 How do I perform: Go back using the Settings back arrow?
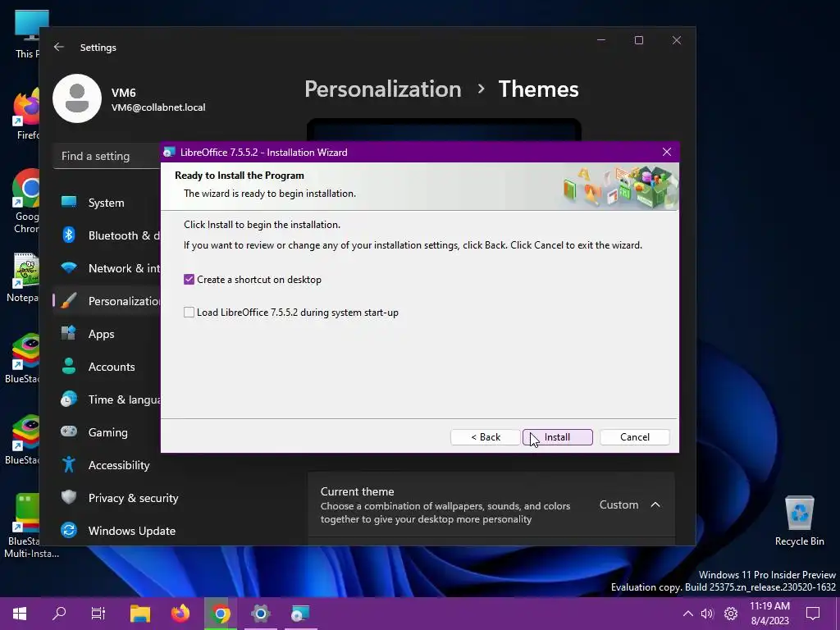tap(59, 47)
